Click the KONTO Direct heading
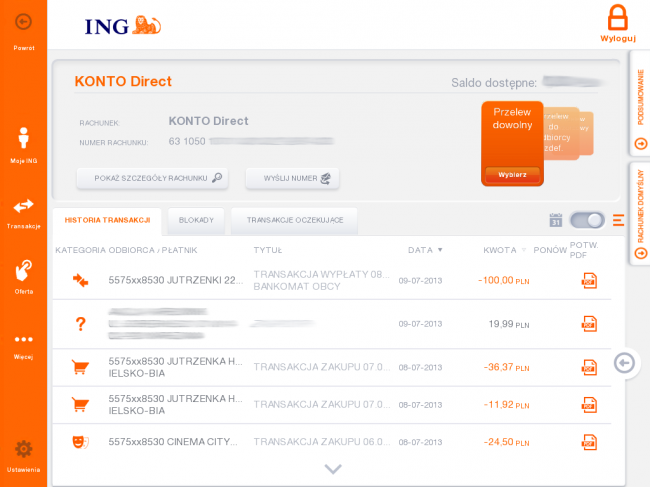The height and width of the screenshot is (487, 650). point(123,81)
